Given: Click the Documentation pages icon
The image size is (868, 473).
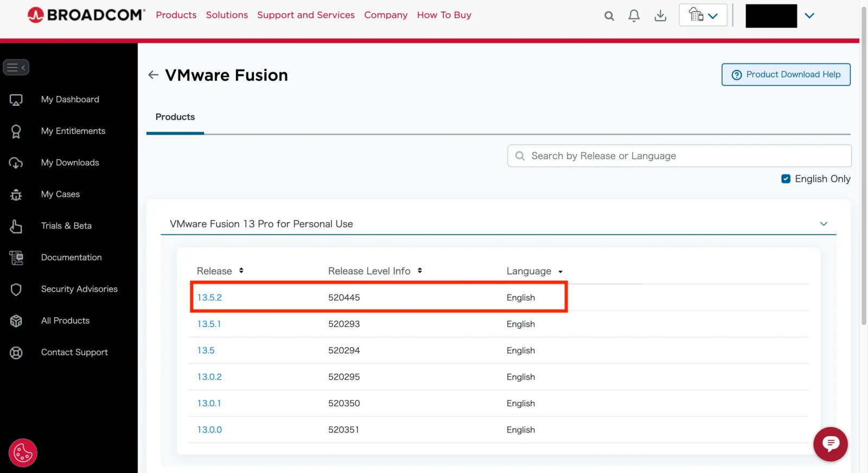Looking at the screenshot, I should tap(16, 257).
